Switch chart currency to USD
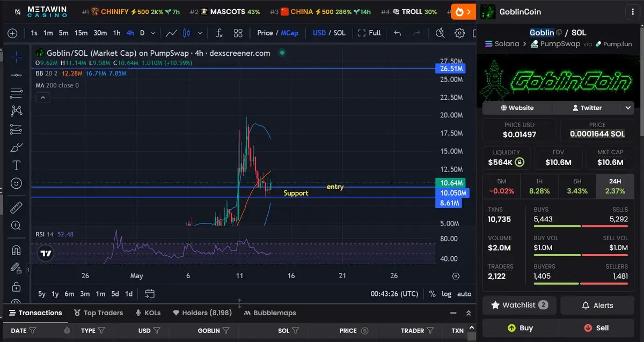The image size is (644, 342). [x=319, y=33]
